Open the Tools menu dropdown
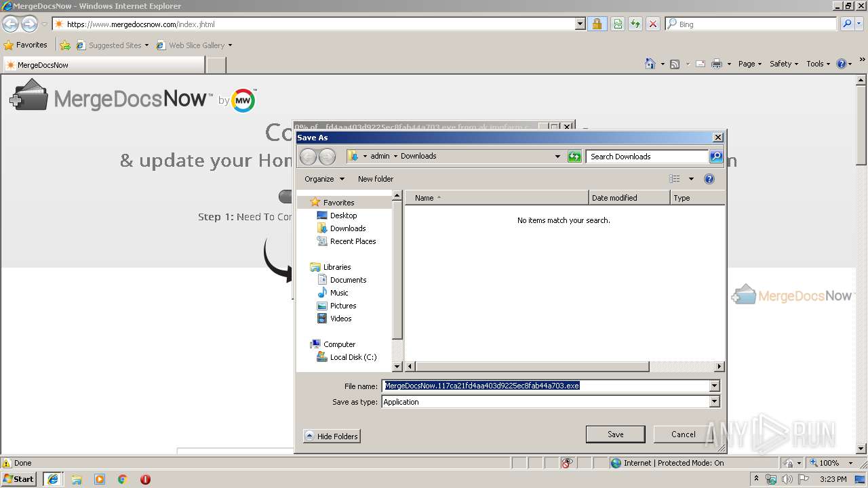This screenshot has height=488, width=868. pyautogui.click(x=818, y=64)
